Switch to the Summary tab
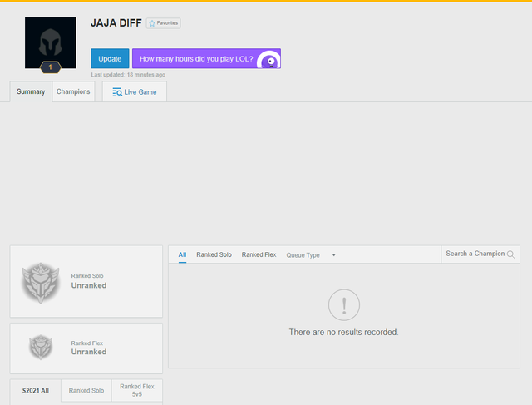This screenshot has height=405, width=532. [x=31, y=91]
